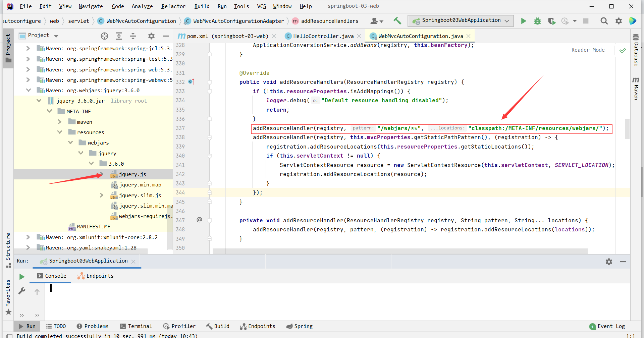The height and width of the screenshot is (338, 644).
Task: Open the Refactor menu
Action: tap(173, 6)
